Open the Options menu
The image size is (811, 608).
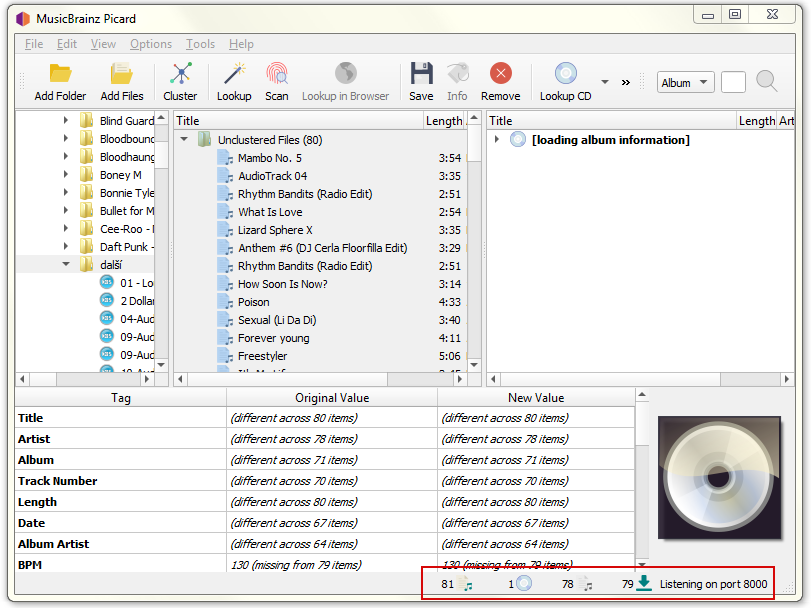[151, 44]
